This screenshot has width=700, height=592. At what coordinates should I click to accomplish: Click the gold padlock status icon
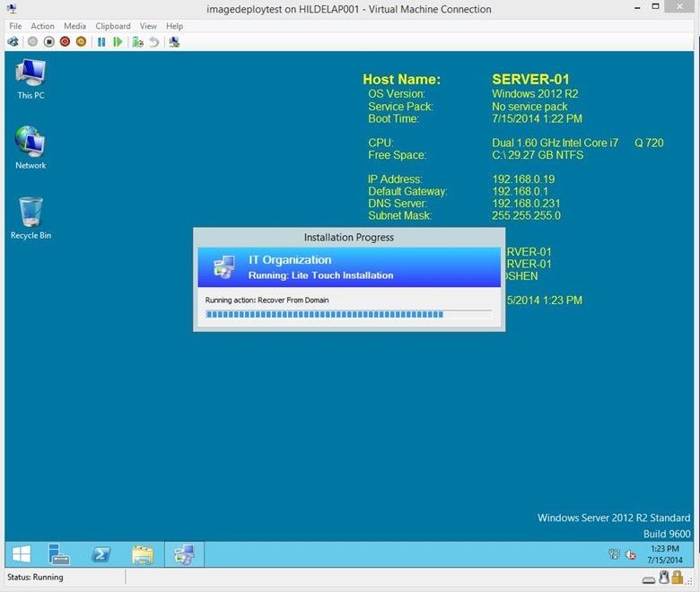click(678, 578)
